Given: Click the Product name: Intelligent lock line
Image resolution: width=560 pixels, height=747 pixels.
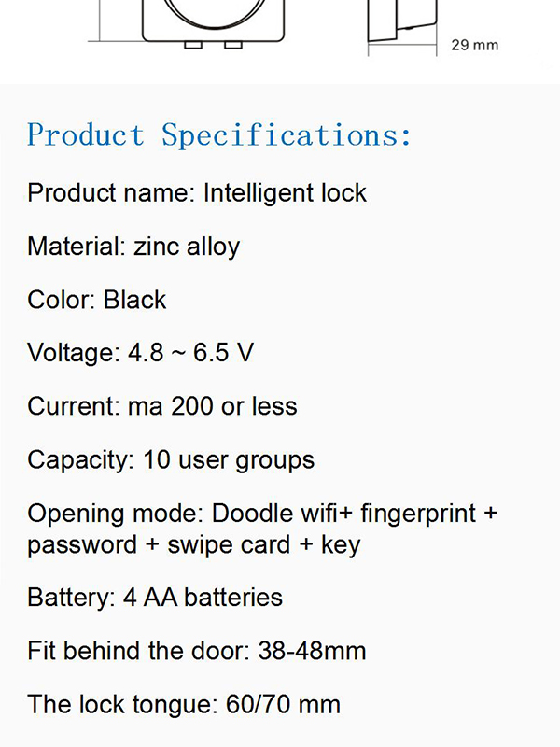Looking at the screenshot, I should [x=197, y=193].
